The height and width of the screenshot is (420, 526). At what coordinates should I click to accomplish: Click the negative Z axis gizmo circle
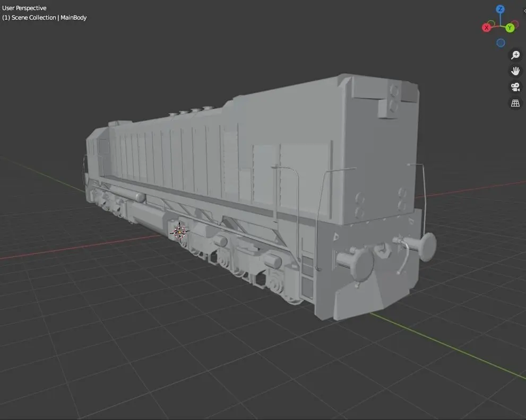coord(501,43)
